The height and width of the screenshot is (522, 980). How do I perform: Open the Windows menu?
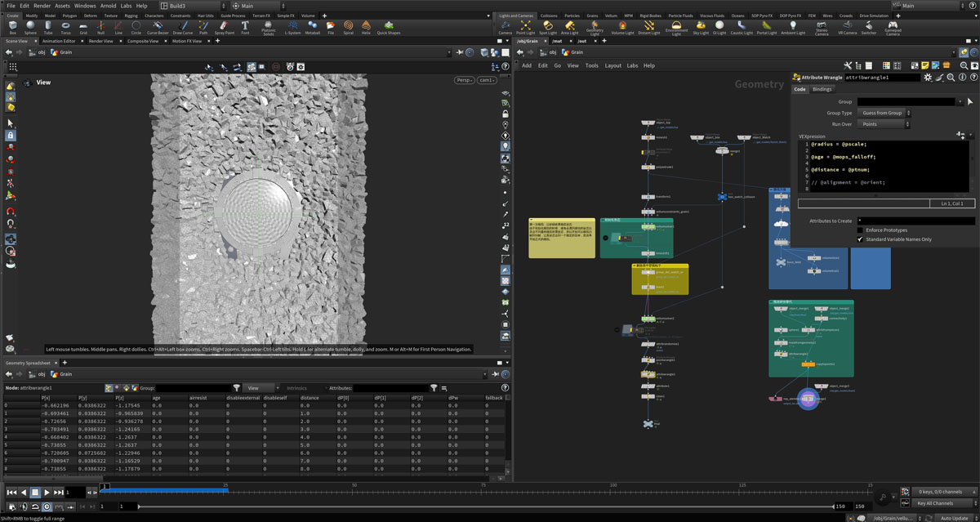pyautogui.click(x=85, y=6)
